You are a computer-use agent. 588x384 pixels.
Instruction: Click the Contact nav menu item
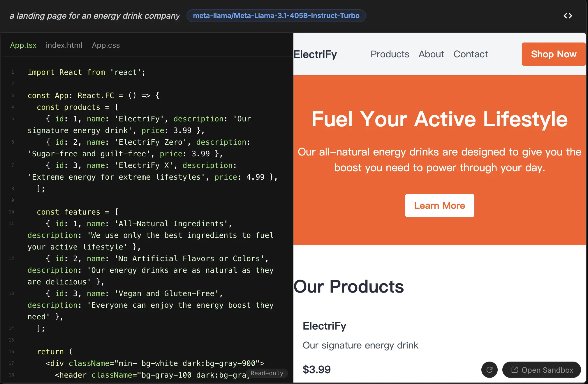point(471,54)
